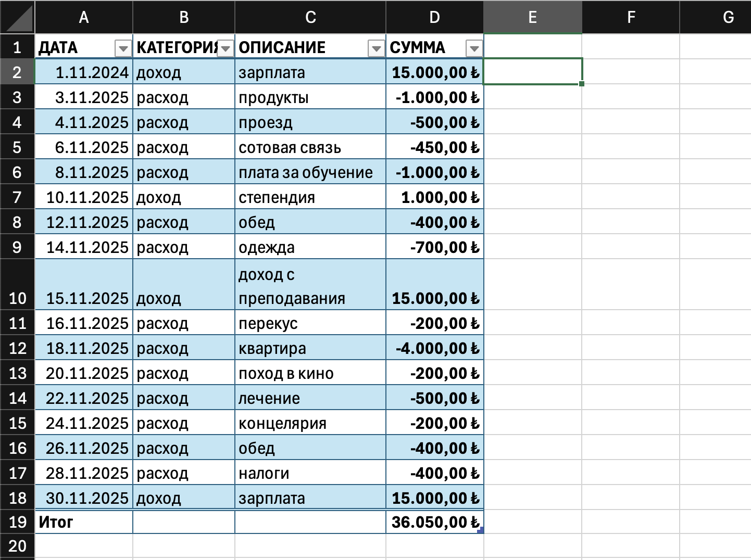
Task: Click the ДАТА header cell text
Action: (58, 48)
